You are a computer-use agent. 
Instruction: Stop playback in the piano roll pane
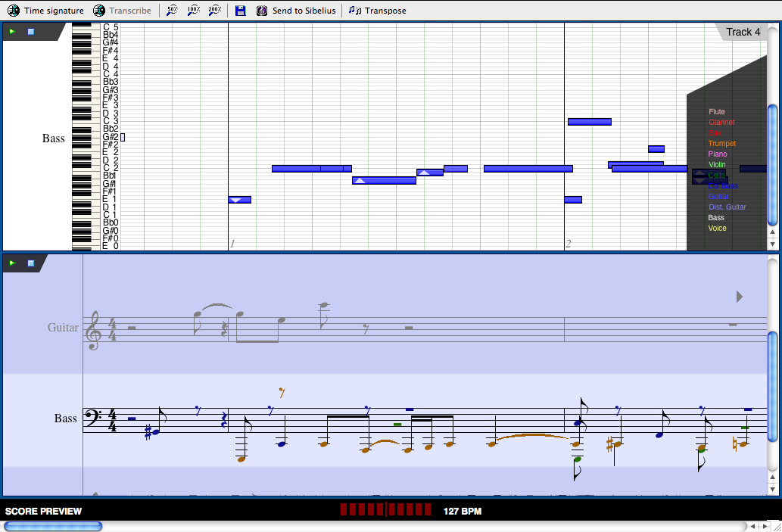[31, 32]
